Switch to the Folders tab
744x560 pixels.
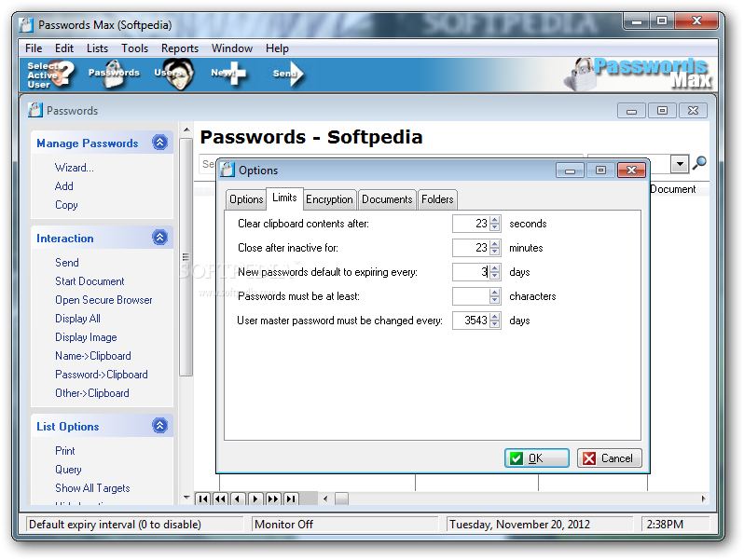click(437, 199)
